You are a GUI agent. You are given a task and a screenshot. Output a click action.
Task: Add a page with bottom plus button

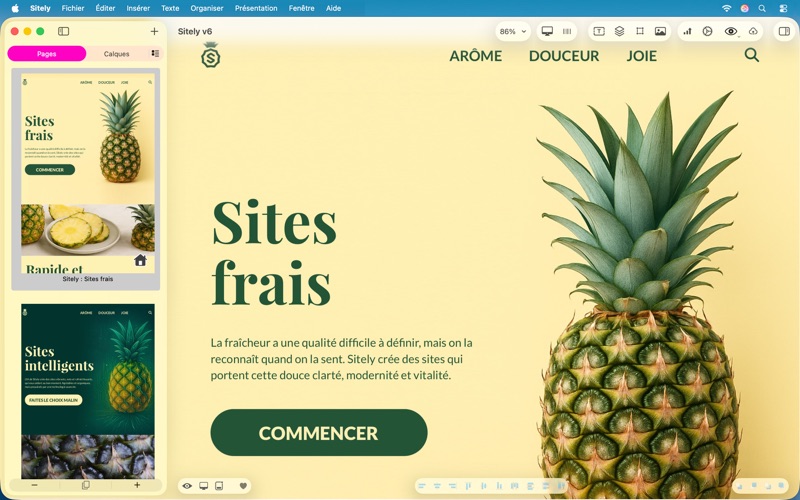tap(137, 485)
